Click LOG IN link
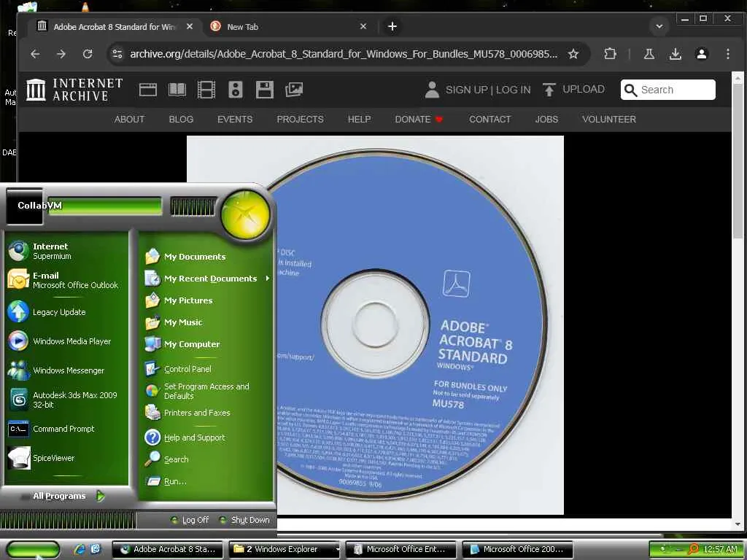Viewport: 747px width, 560px height. [513, 90]
